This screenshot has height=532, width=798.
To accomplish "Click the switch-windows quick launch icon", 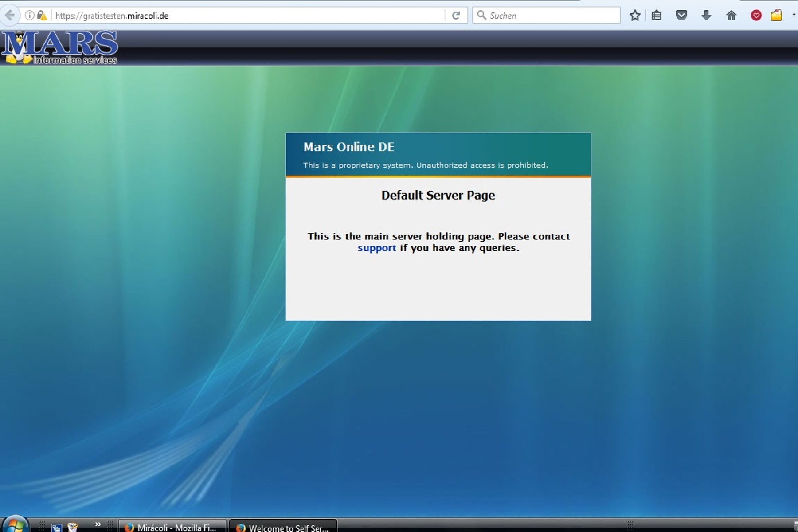I will 56,528.
